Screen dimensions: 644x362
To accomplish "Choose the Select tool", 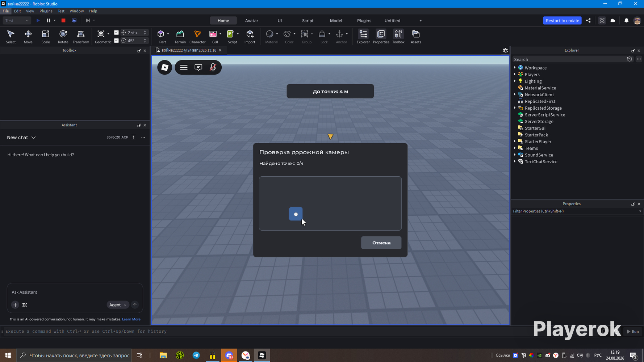I will tap(11, 37).
